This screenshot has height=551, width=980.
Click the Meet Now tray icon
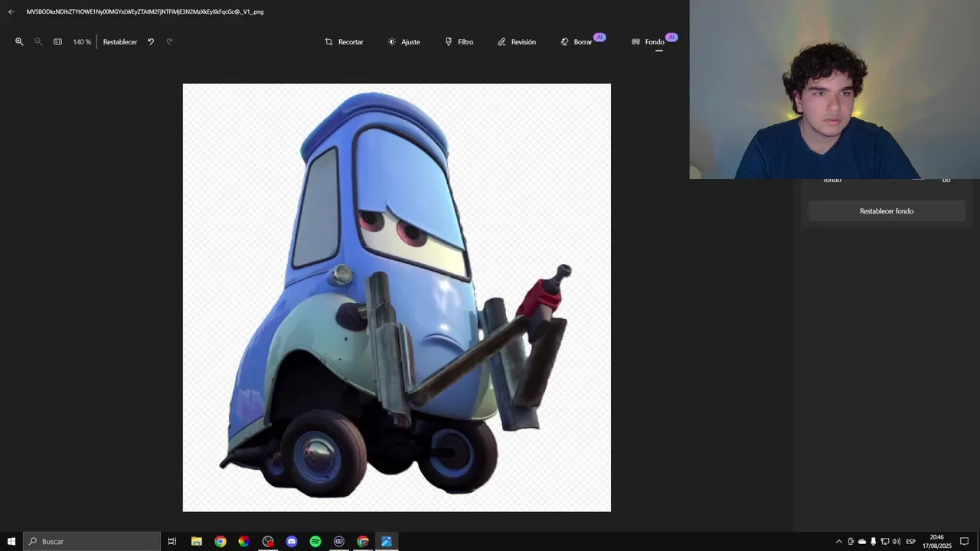click(x=851, y=541)
